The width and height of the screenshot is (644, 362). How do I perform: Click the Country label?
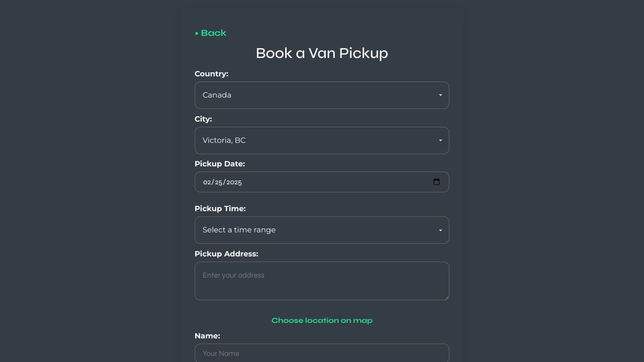click(211, 74)
